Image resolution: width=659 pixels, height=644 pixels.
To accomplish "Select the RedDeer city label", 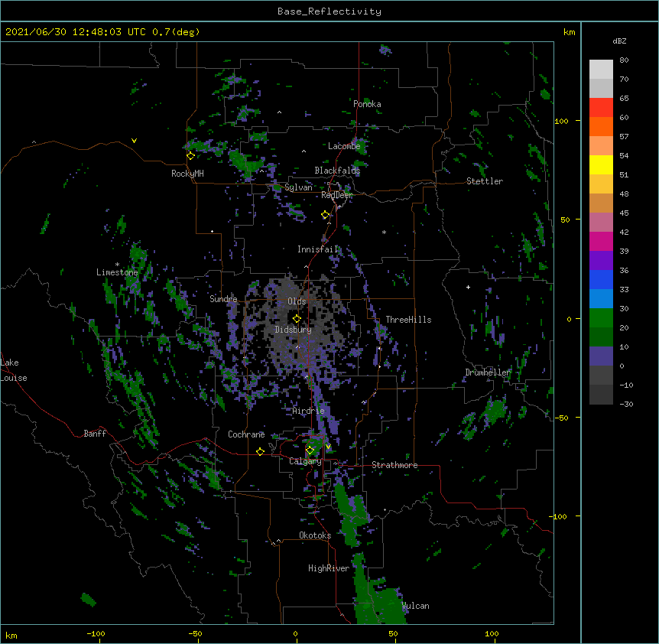I will pos(336,195).
